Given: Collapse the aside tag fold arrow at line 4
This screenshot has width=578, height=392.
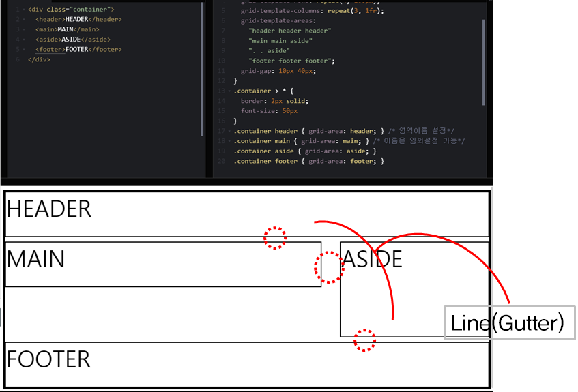Looking at the screenshot, I should click(24, 39).
